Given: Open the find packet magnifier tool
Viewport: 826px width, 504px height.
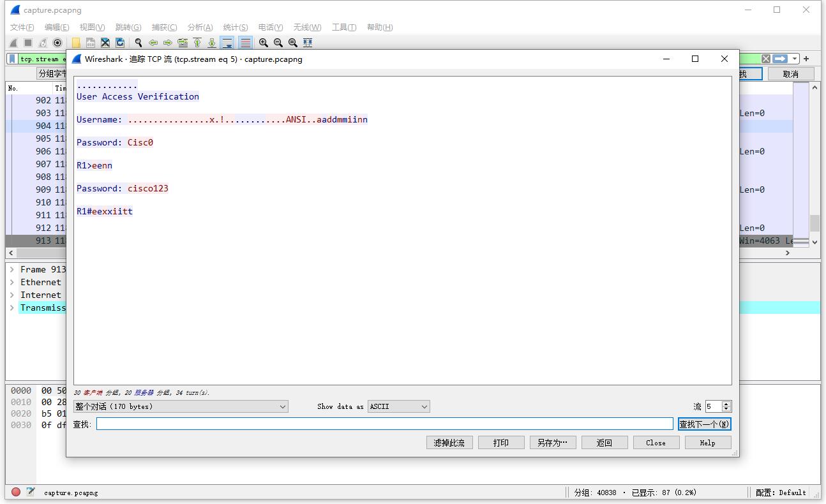Looking at the screenshot, I should 139,43.
